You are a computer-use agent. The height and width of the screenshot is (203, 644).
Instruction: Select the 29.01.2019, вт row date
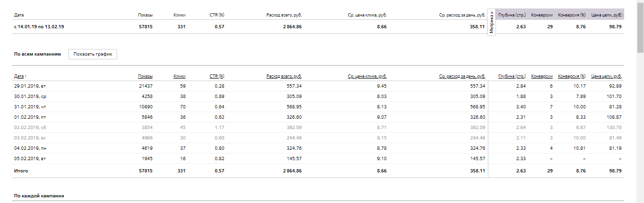pos(30,86)
